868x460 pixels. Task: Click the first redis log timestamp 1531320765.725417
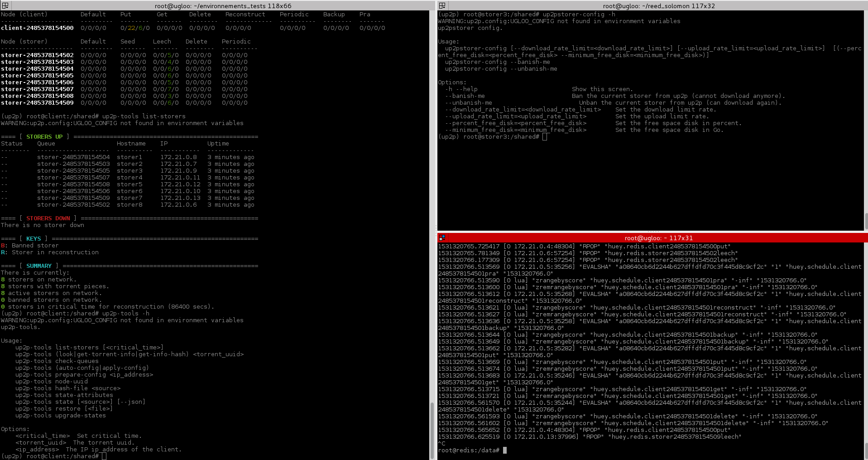pyautogui.click(x=469, y=246)
